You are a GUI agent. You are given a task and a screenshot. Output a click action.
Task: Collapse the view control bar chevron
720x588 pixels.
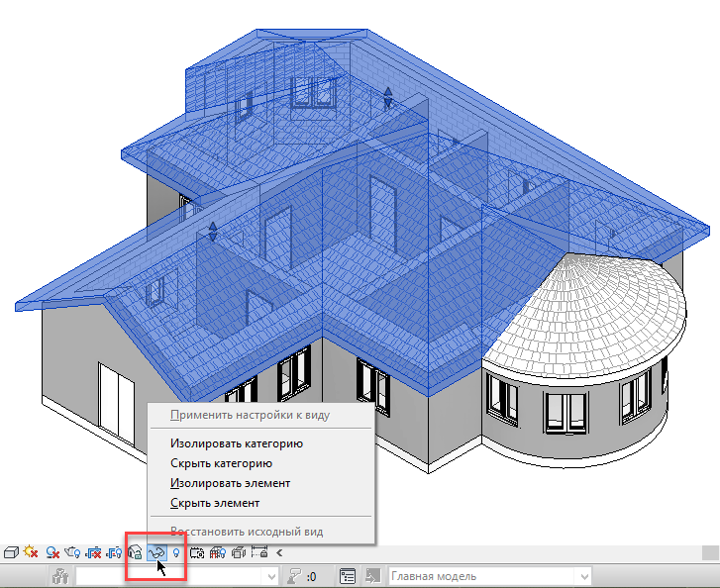point(279,552)
